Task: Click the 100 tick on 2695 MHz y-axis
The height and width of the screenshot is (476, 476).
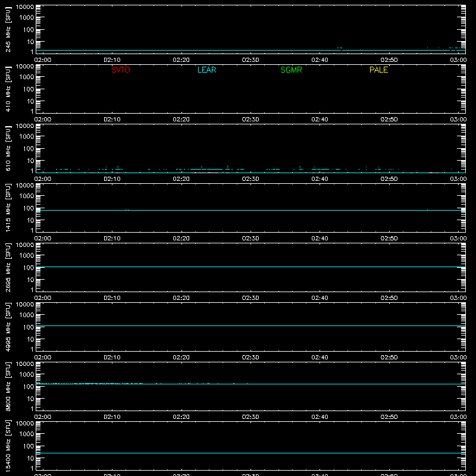Action: tap(29, 268)
